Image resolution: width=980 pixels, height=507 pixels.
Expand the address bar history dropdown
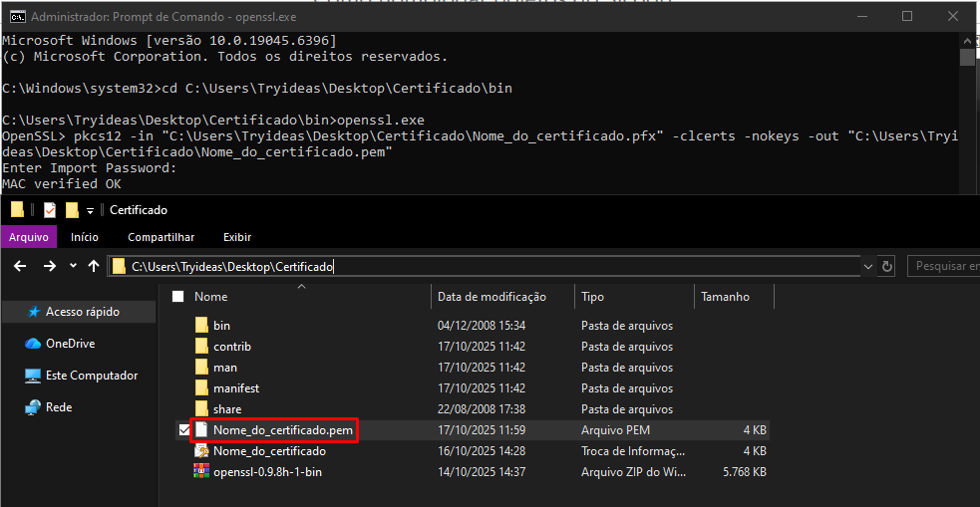coord(867,267)
